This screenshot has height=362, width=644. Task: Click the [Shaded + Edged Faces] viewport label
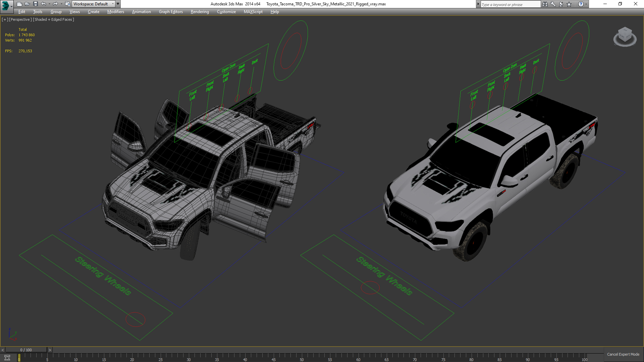(53, 19)
